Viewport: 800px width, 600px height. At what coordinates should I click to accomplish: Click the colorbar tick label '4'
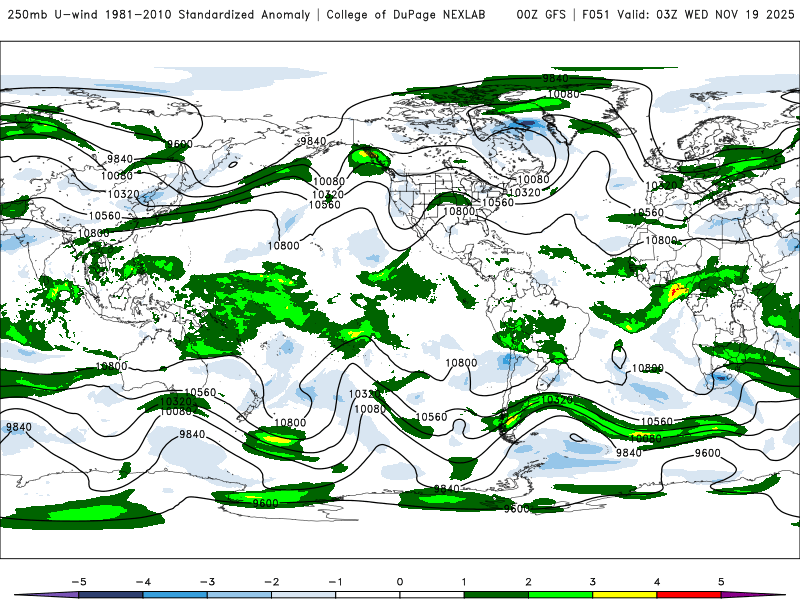(657, 582)
